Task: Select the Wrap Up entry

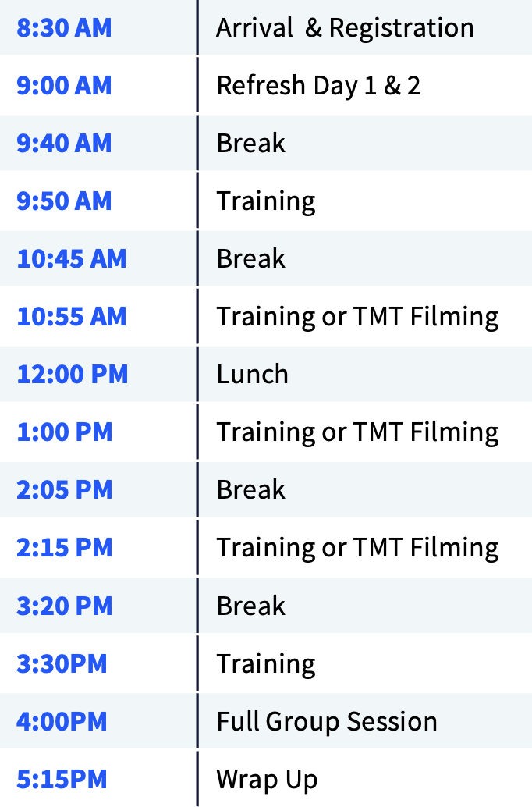Action: 267,780
